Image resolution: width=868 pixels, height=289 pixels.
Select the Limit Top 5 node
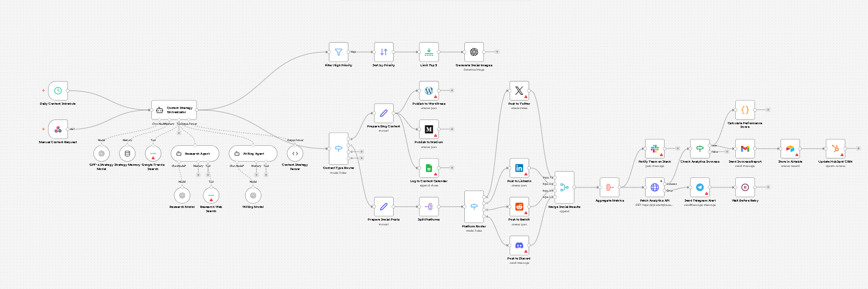[429, 52]
